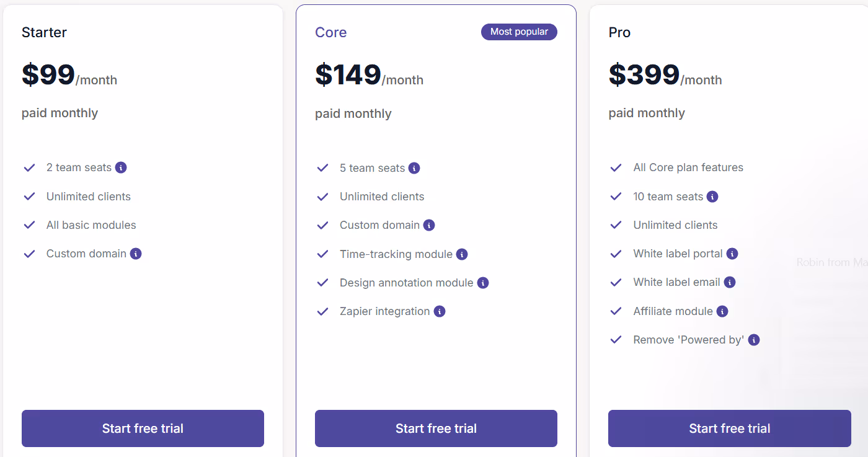
Task: Click the $399 Pro price
Action: click(644, 74)
